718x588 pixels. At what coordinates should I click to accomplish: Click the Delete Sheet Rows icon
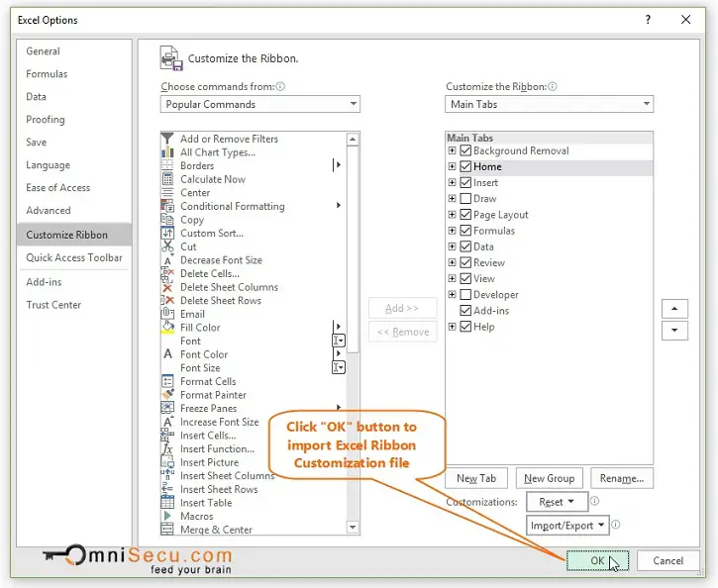click(167, 301)
